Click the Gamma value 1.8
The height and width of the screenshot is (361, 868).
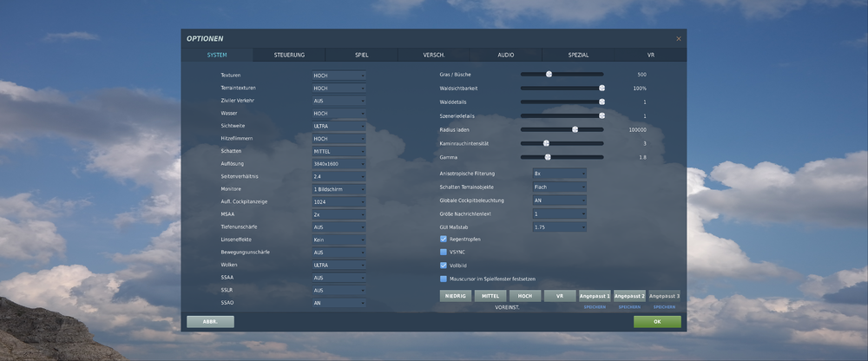point(642,157)
